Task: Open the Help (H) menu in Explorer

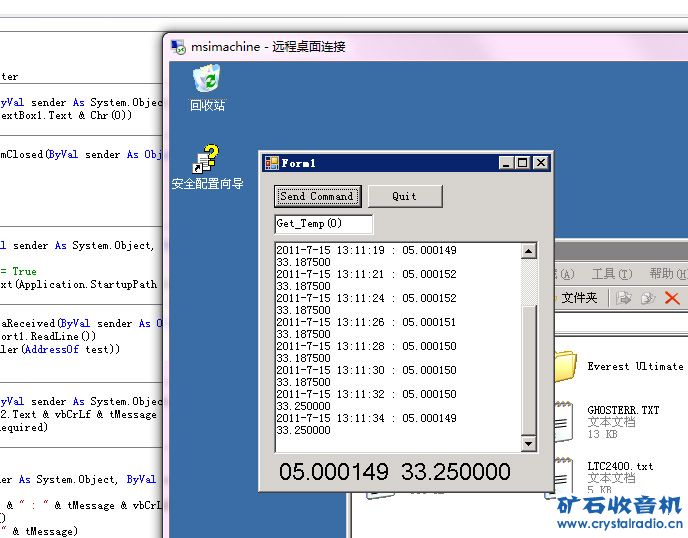Action: pyautogui.click(x=665, y=274)
